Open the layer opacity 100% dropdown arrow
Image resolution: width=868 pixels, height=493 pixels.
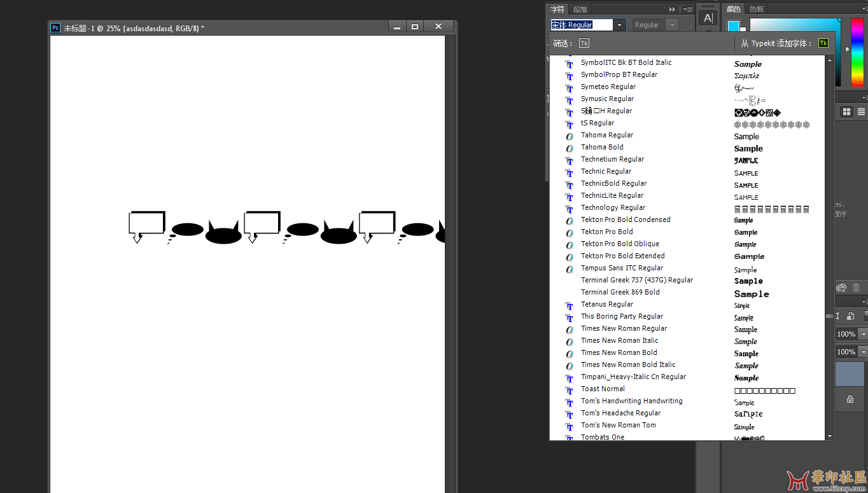(x=863, y=334)
